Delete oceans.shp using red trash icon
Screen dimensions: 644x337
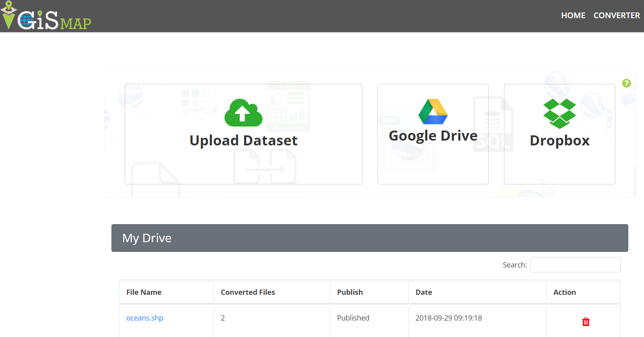[586, 322]
